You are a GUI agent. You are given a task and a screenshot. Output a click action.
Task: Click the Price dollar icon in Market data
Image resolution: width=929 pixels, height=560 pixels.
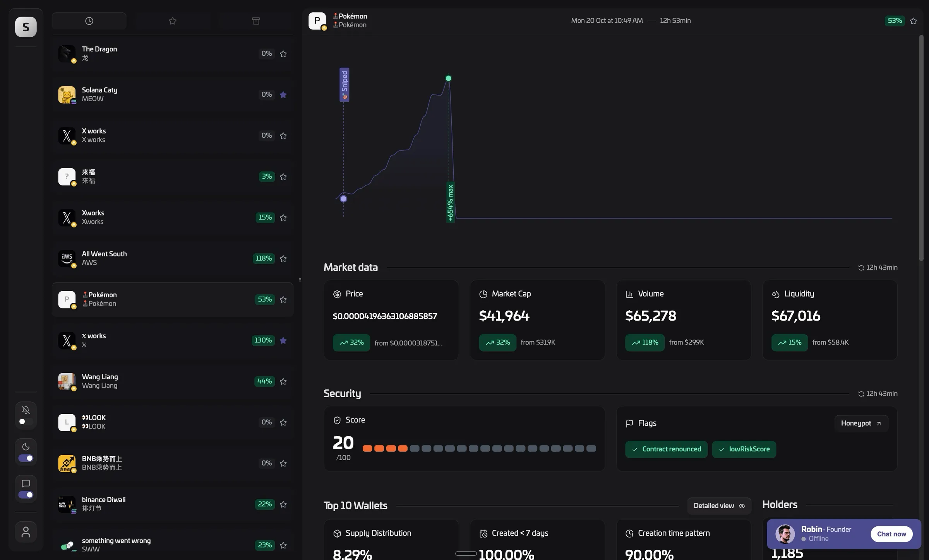click(336, 294)
